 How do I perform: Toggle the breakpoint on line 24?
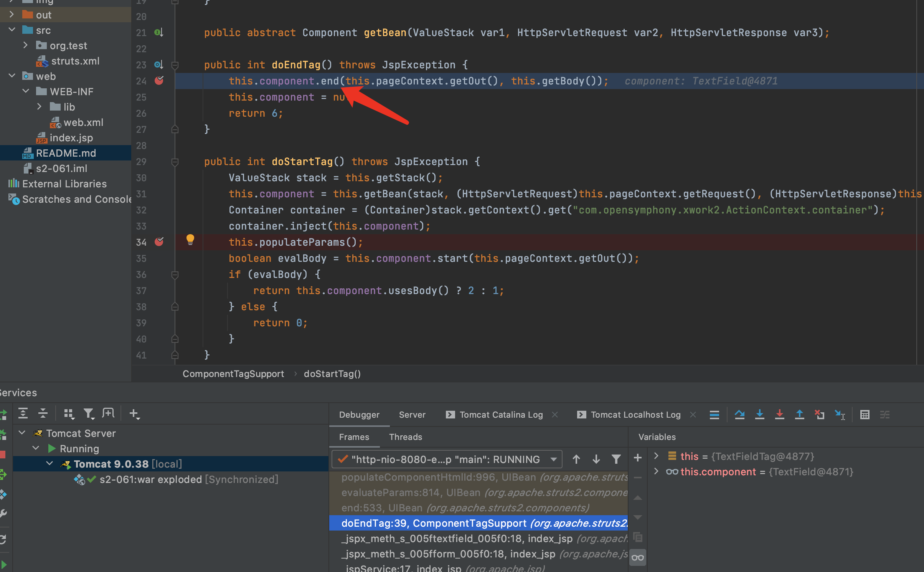click(x=159, y=81)
